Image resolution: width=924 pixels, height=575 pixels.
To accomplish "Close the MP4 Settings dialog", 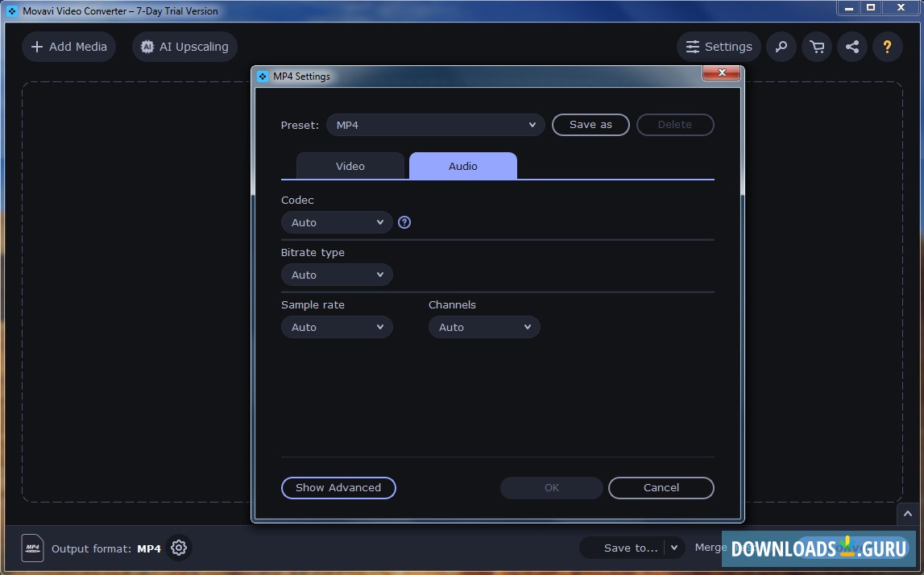I will 722,72.
